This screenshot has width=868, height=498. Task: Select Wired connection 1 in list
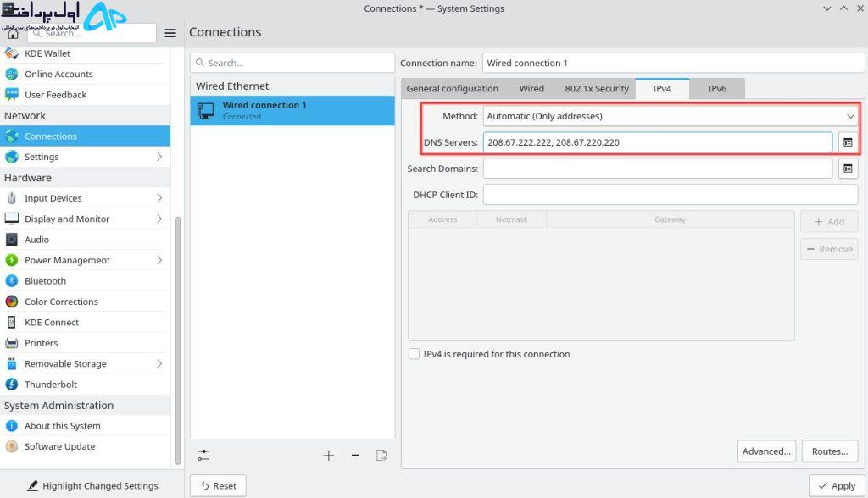292,110
